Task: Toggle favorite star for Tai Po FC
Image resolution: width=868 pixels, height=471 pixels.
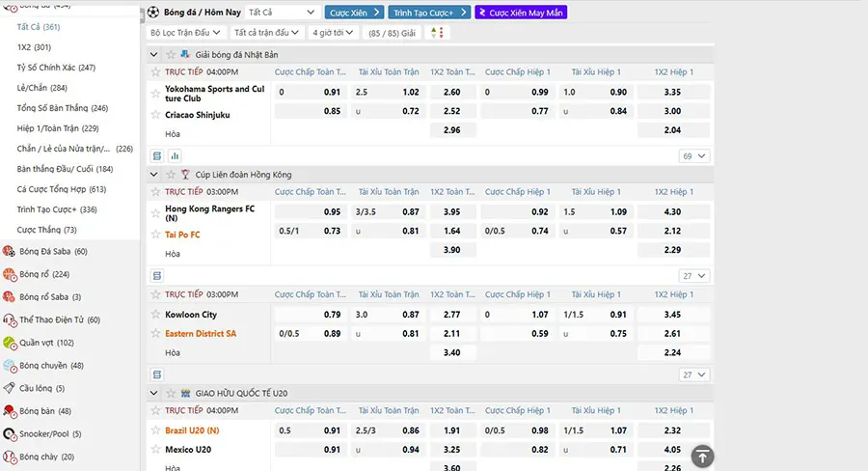Action: [155, 235]
